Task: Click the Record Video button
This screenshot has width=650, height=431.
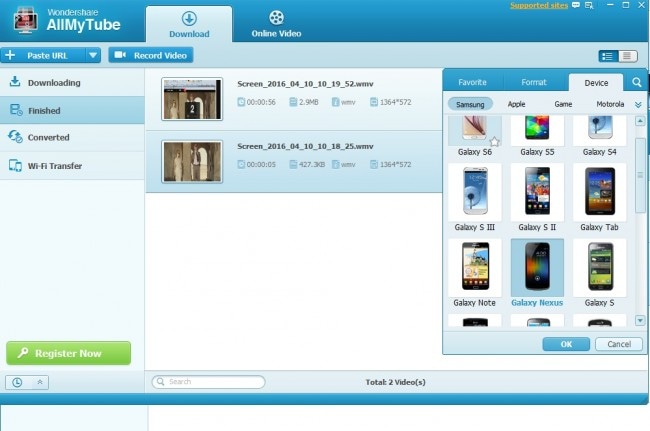Action: pyautogui.click(x=151, y=55)
